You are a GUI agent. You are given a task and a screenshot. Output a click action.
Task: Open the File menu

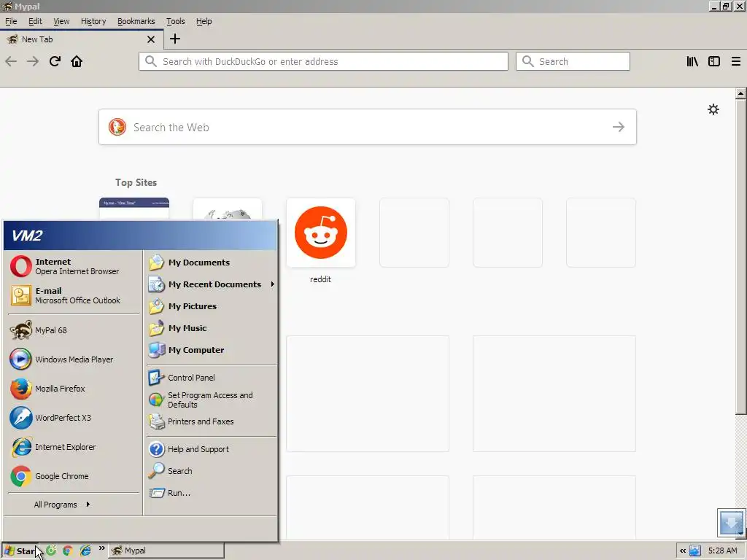(11, 21)
